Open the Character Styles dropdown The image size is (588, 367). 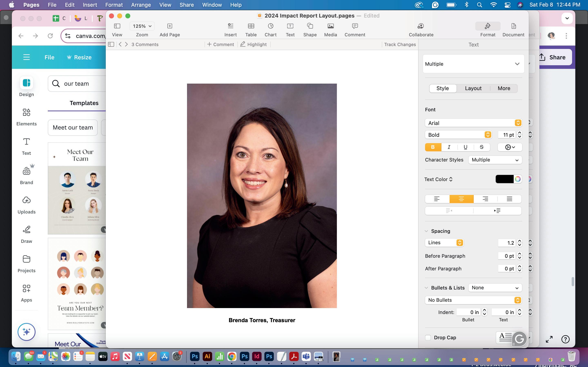[x=495, y=160]
